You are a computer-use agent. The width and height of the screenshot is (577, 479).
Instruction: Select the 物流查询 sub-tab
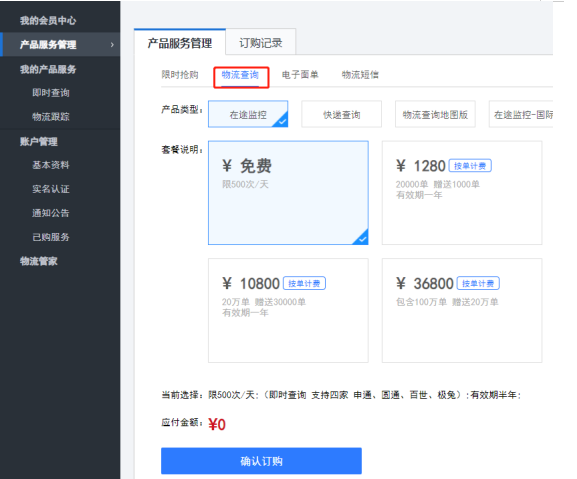pyautogui.click(x=240, y=75)
